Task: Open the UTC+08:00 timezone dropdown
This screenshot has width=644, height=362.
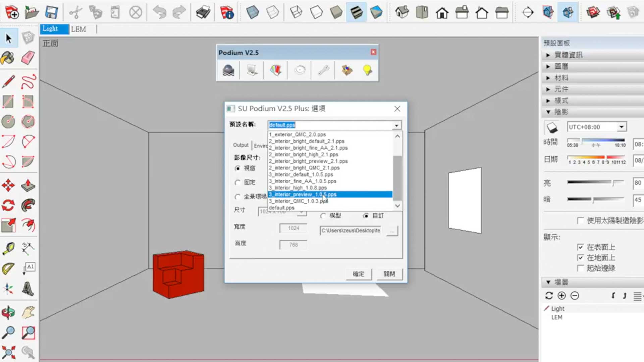Action: (621, 127)
